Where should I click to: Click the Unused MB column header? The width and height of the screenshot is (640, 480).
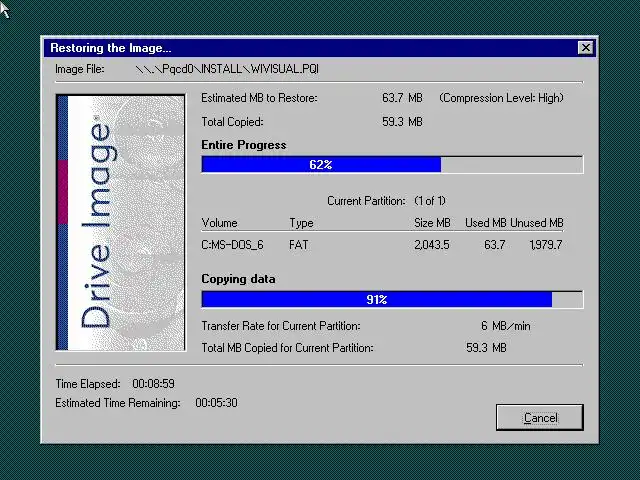(x=537, y=223)
